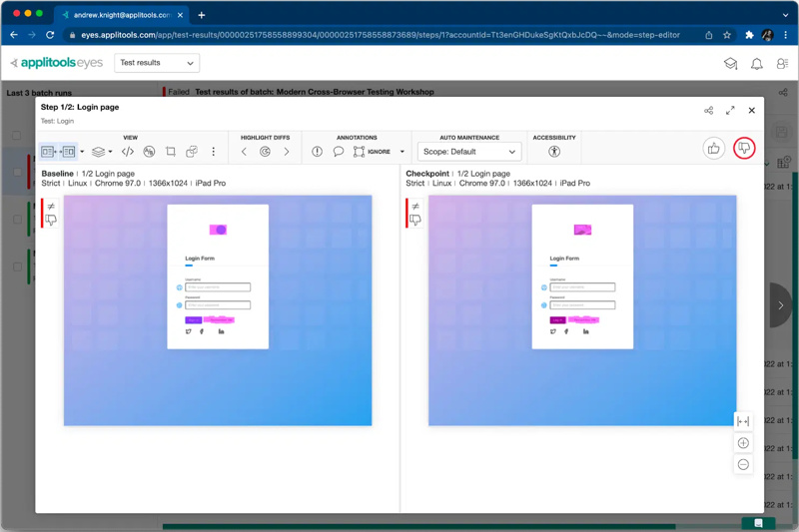Approve the step with thumbs up
Image resolution: width=799 pixels, height=532 pixels.
[x=713, y=149]
